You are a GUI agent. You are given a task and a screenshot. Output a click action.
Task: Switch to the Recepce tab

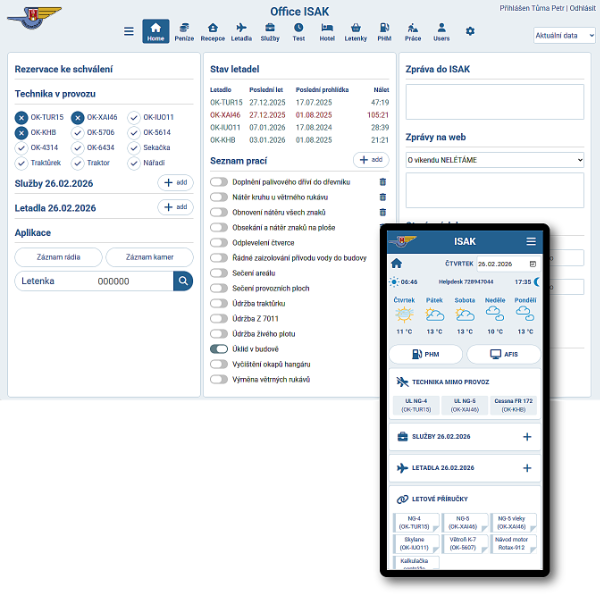click(212, 31)
